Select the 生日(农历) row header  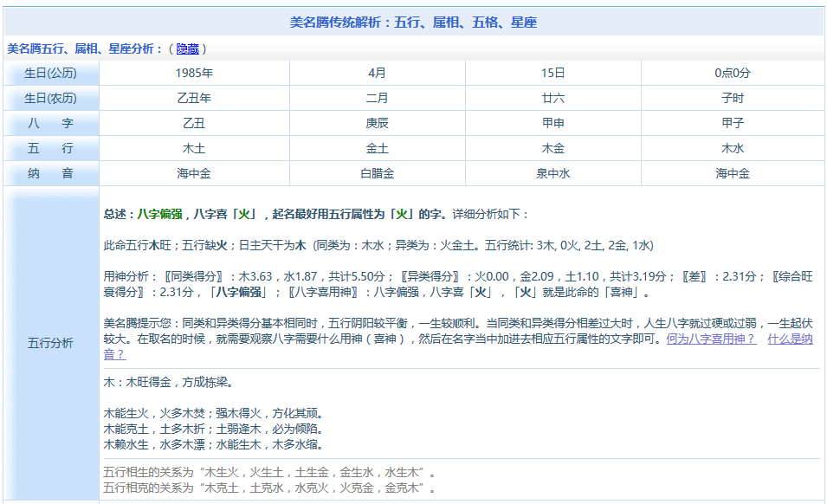point(50,99)
